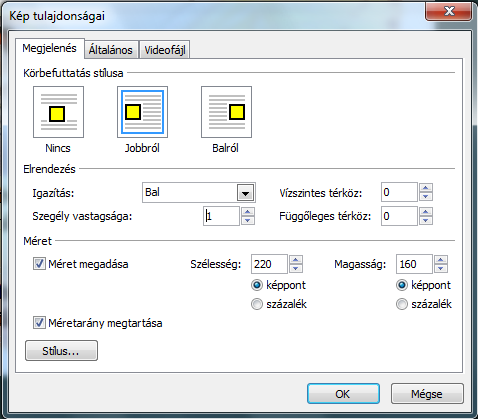Click into the Szélesség input field

click(269, 264)
